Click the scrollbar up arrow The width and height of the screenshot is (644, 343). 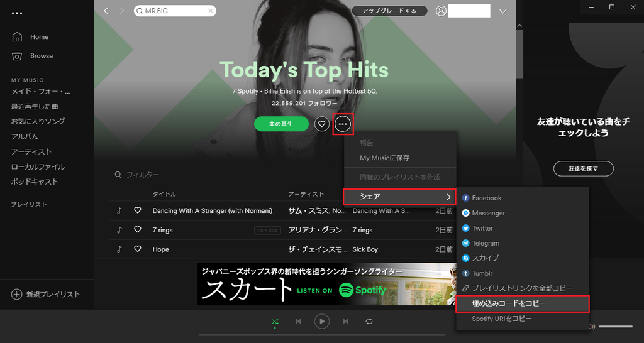[519, 26]
